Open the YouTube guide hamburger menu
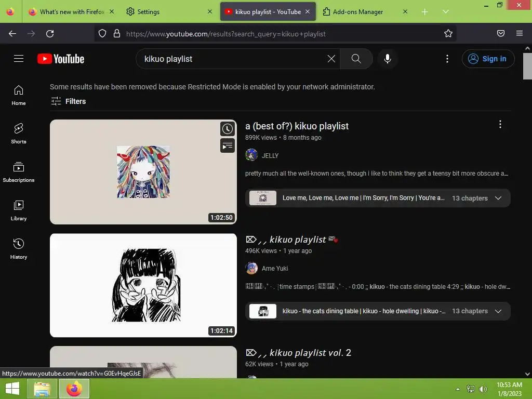 [19, 59]
